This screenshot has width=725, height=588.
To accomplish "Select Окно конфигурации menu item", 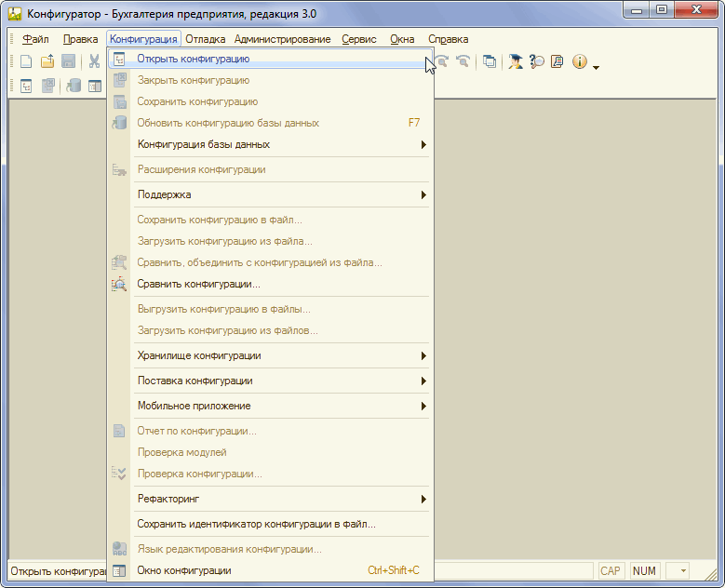I will 271,570.
